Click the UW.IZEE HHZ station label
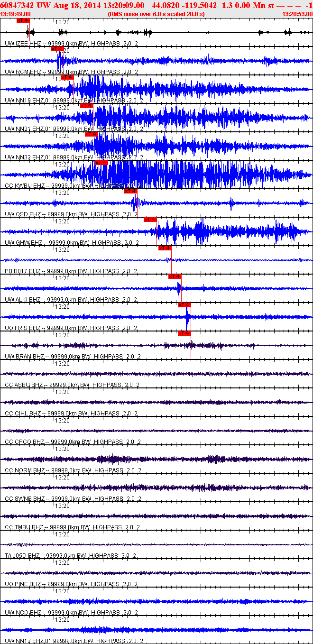The height and width of the screenshot is (644, 313). [23, 43]
